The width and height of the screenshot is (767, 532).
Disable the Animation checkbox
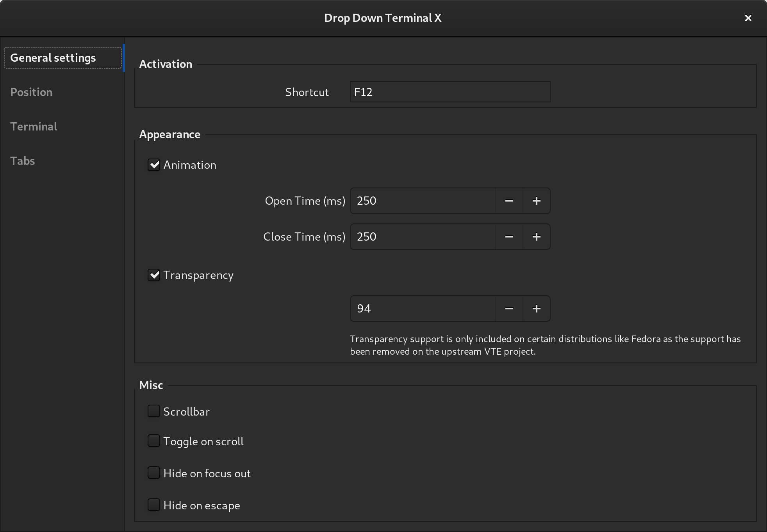click(154, 165)
